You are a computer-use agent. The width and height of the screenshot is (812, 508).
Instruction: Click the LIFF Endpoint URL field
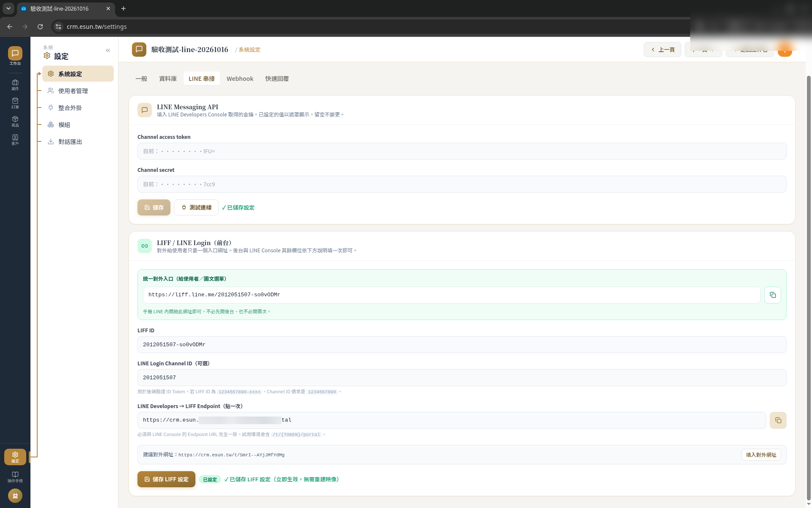[452, 420]
